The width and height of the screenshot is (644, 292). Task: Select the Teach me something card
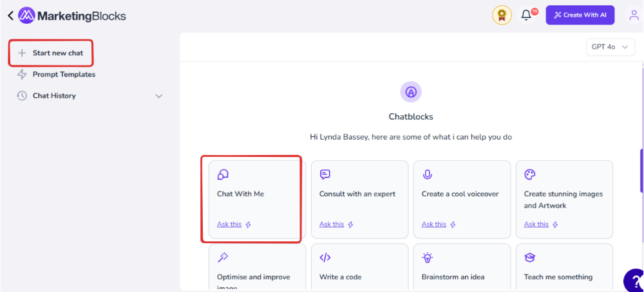pyautogui.click(x=564, y=266)
